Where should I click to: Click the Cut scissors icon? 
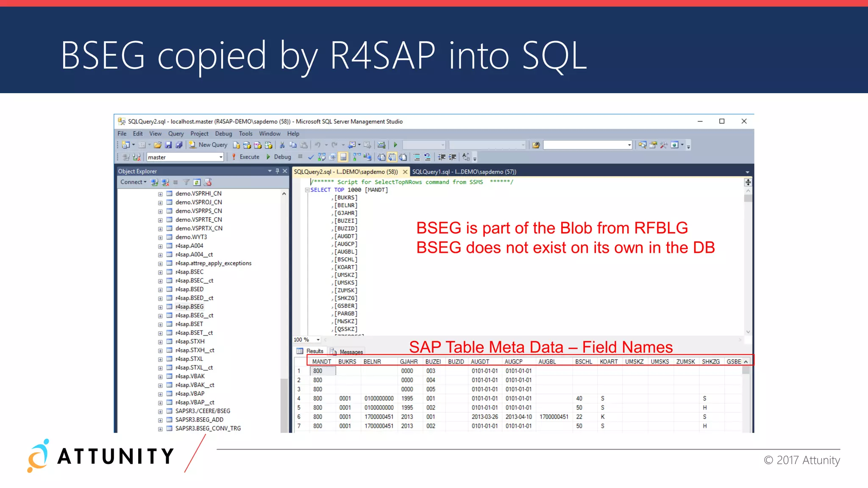point(282,145)
